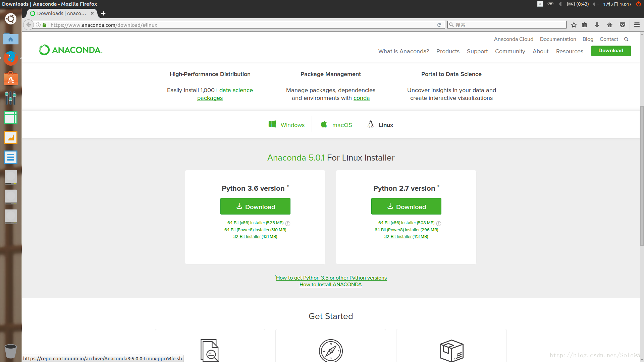Open Anaconda Cloud link
The width and height of the screenshot is (644, 362).
[514, 39]
